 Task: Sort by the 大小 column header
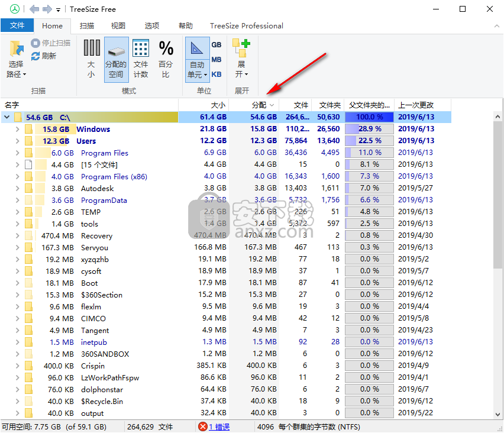click(203, 105)
